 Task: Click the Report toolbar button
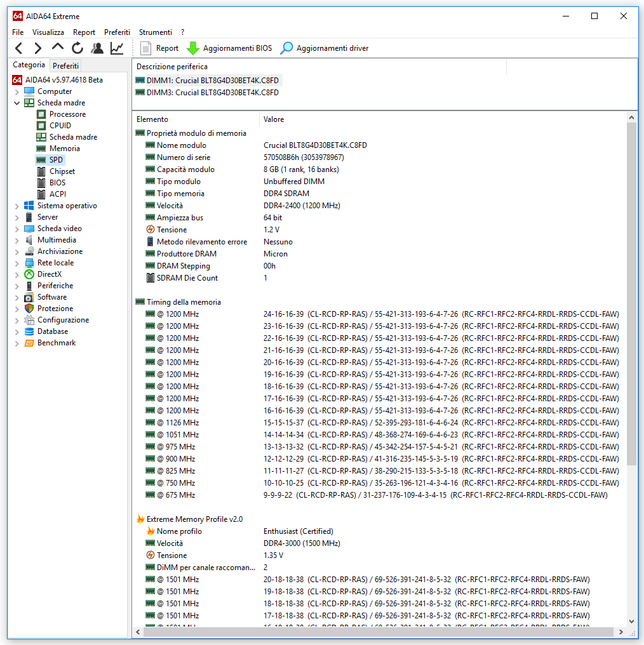pyautogui.click(x=159, y=48)
